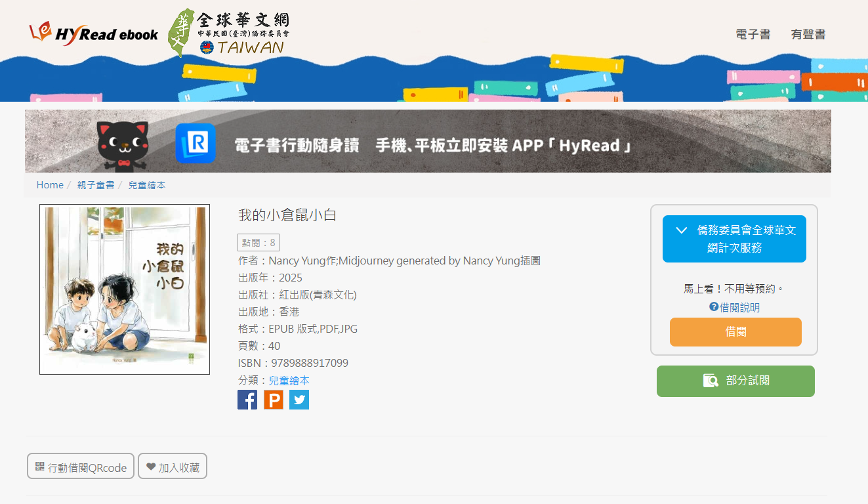
Task: Open 兒童繪本 breadcrumb link
Action: (147, 185)
